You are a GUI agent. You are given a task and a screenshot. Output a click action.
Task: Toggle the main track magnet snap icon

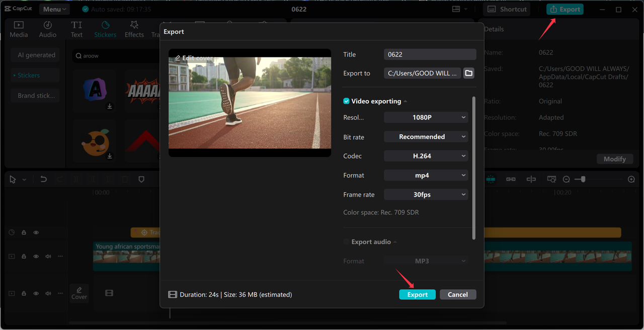coord(491,179)
